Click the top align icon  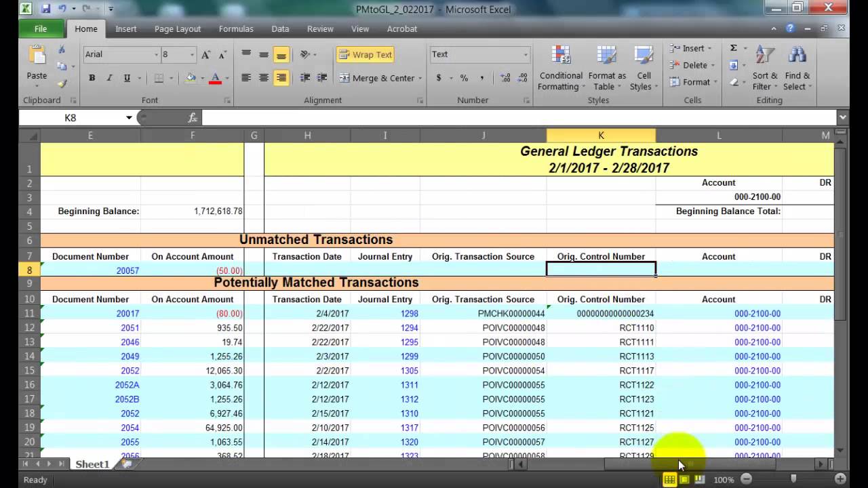[x=246, y=55]
